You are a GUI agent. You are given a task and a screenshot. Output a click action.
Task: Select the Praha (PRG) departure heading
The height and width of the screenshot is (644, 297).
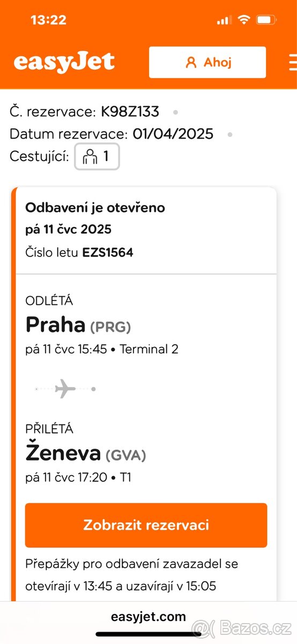tap(78, 325)
